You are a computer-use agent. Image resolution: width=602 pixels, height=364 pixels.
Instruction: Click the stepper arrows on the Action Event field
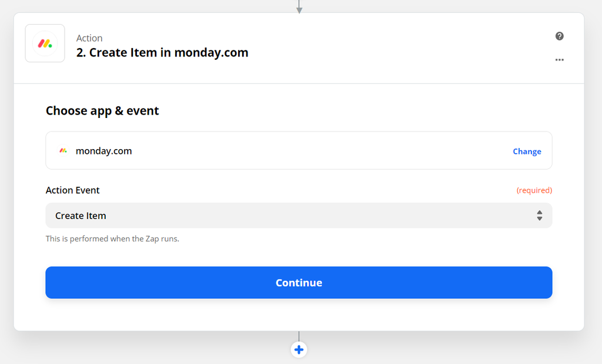(539, 215)
